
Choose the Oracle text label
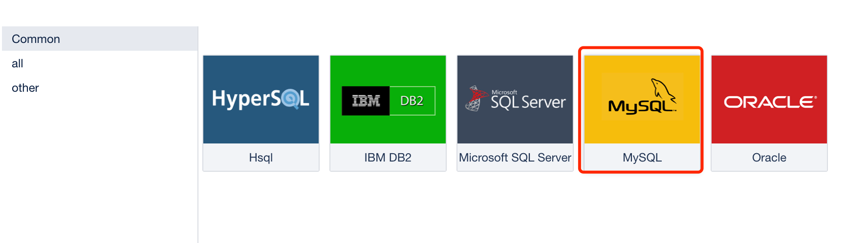(769, 158)
